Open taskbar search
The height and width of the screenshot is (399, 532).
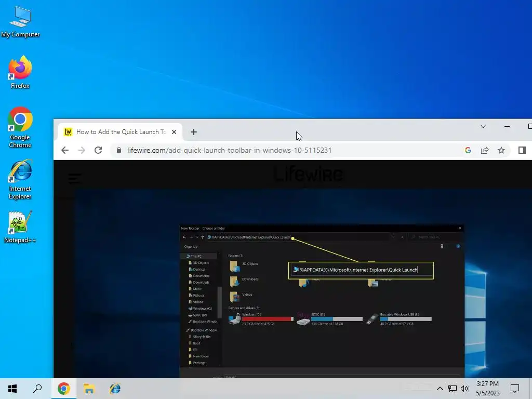pyautogui.click(x=37, y=389)
